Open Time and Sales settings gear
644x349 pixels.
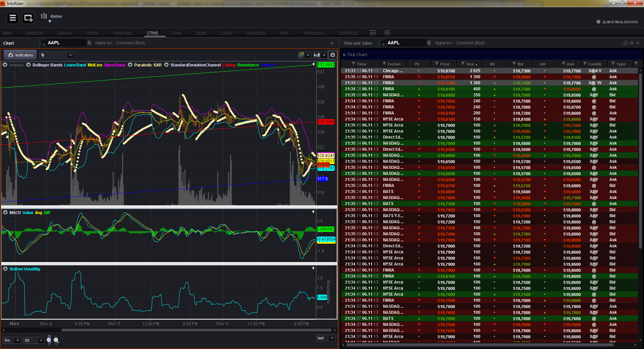pyautogui.click(x=632, y=43)
